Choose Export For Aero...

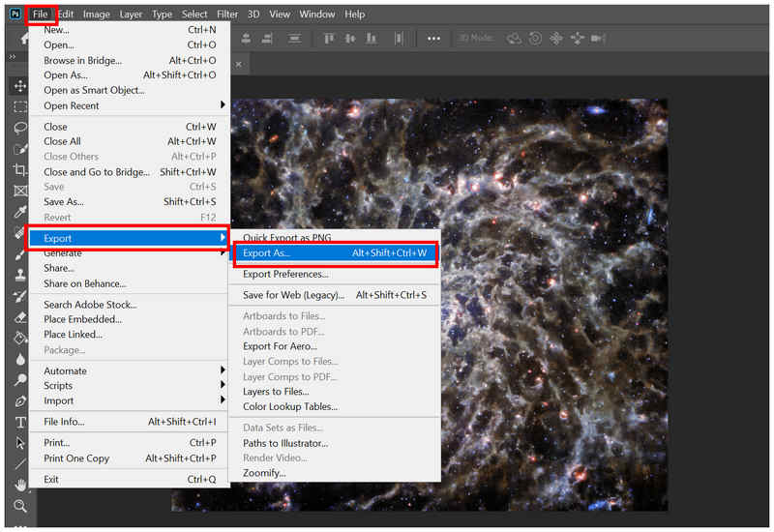click(x=335, y=346)
